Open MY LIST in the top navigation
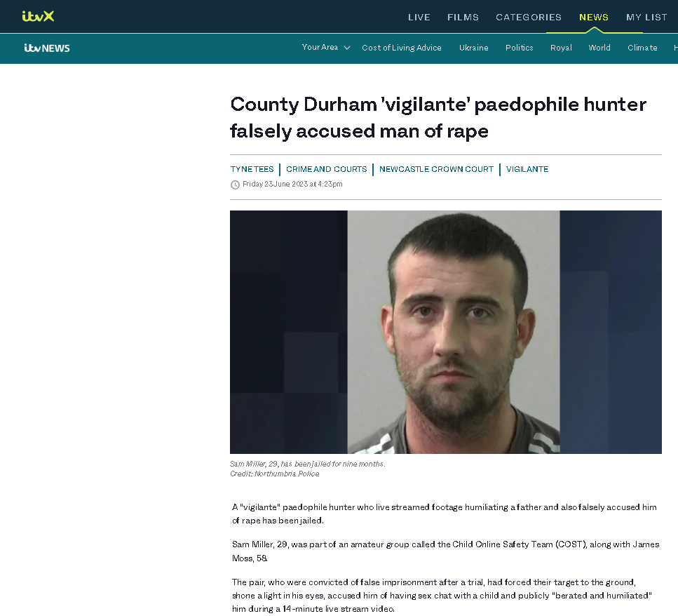Image resolution: width=678 pixels, height=616 pixels. (x=646, y=18)
